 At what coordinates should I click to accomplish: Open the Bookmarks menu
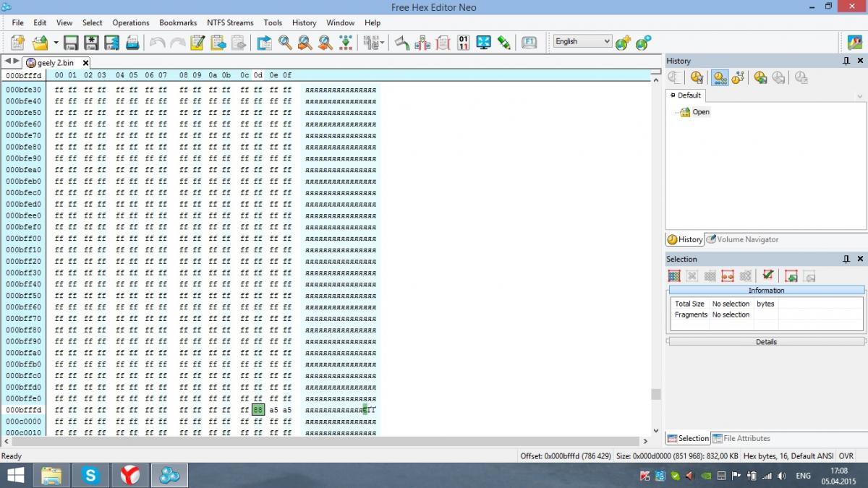pyautogui.click(x=178, y=22)
